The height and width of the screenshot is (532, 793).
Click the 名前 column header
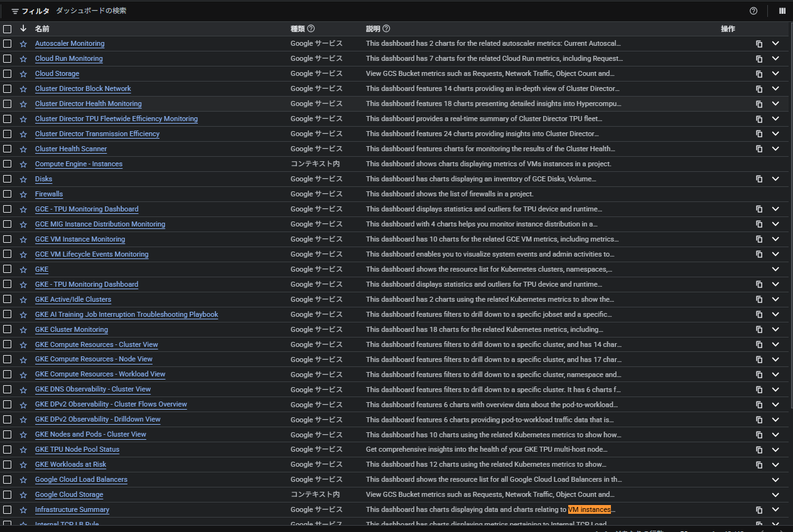pos(42,29)
